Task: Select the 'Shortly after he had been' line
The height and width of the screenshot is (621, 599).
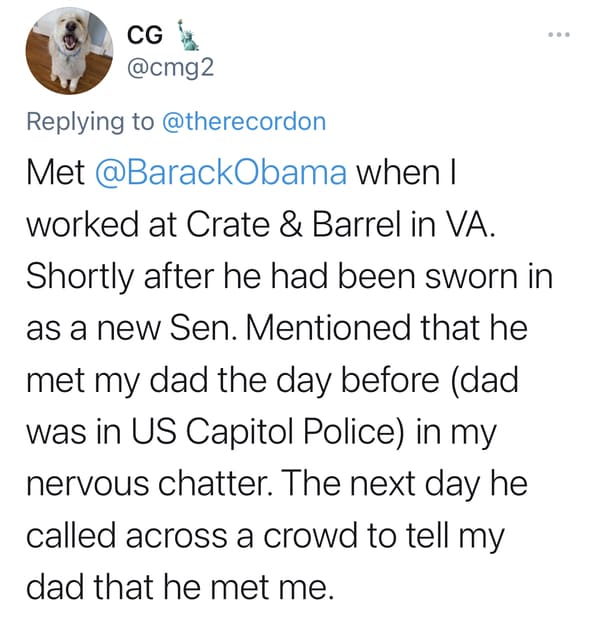Action: (221, 276)
